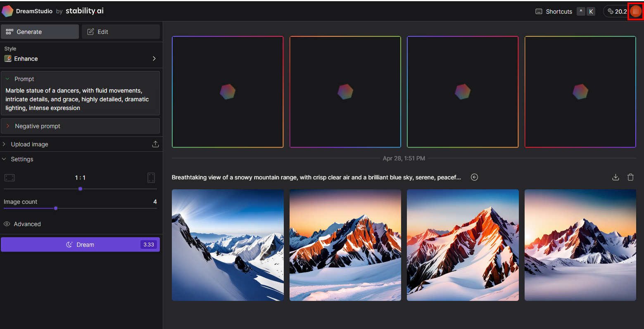Click the Image count slider handle
This screenshot has height=329, width=644.
point(56,208)
